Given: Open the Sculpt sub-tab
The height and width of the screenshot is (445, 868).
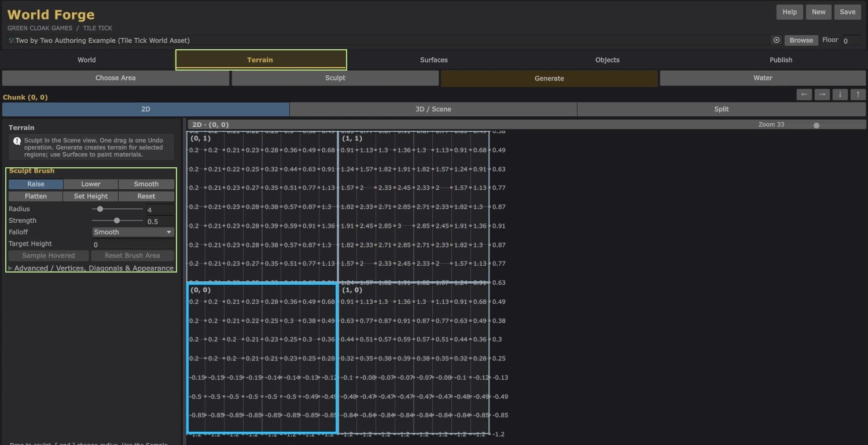Looking at the screenshot, I should (x=335, y=78).
